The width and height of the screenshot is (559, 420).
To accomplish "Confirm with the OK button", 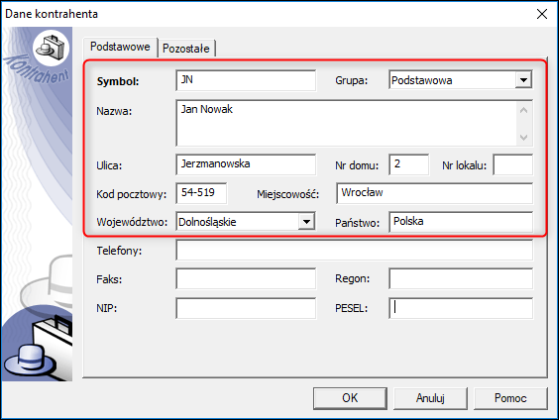I will 350,398.
